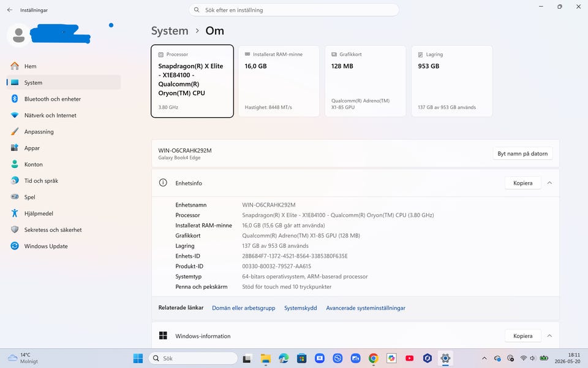588x368 pixels.
Task: Click System in the breadcrumb
Action: [170, 31]
